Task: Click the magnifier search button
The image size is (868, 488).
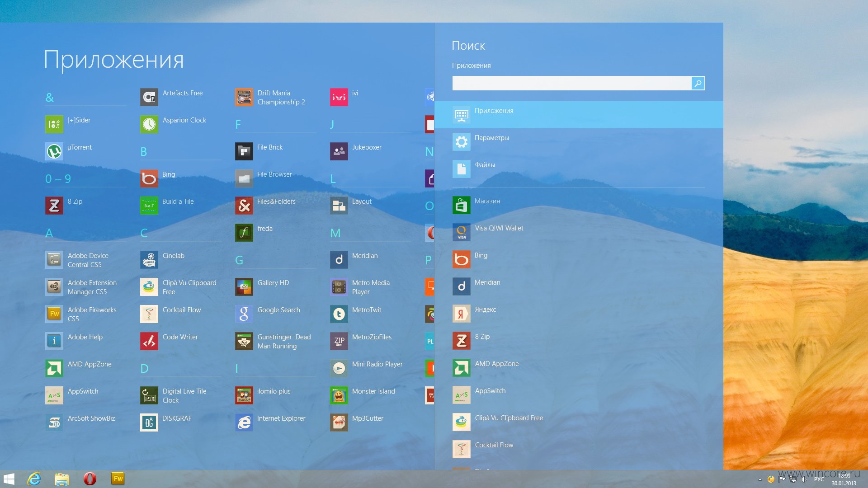Action: point(698,83)
